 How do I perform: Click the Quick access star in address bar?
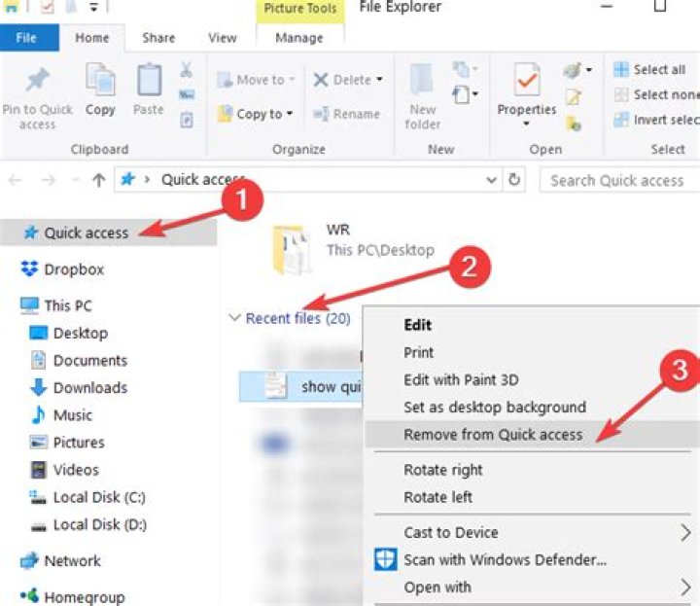point(128,179)
